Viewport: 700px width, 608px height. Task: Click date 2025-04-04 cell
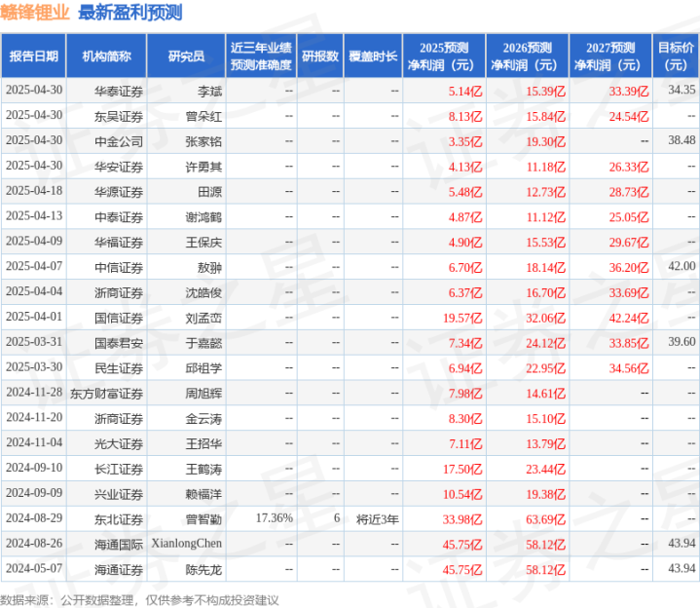tap(34, 291)
